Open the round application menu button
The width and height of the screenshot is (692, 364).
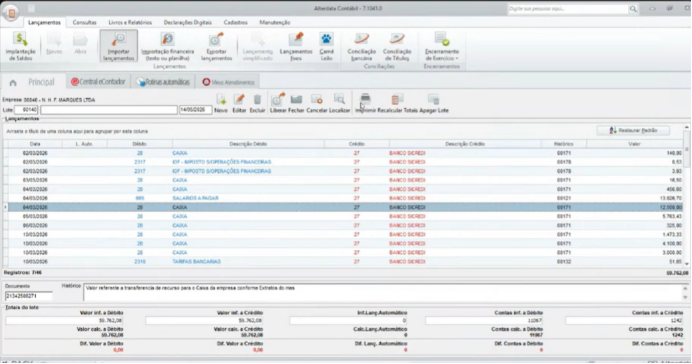(11, 12)
